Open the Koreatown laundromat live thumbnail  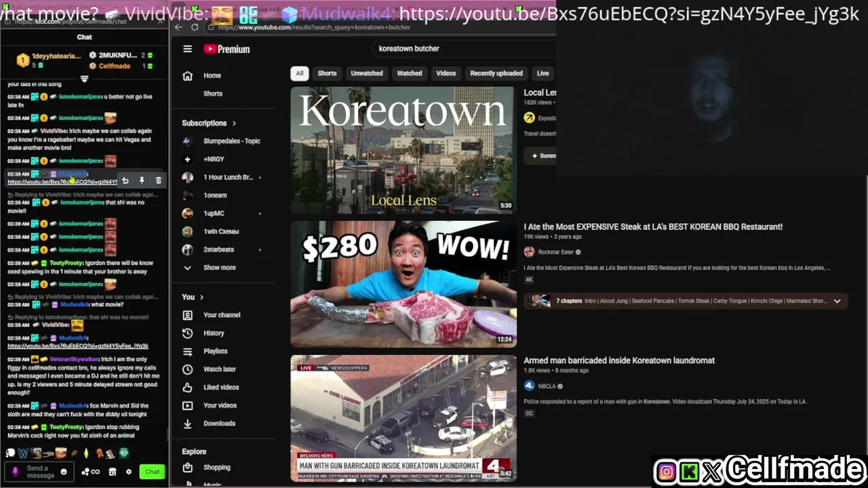pos(403,418)
